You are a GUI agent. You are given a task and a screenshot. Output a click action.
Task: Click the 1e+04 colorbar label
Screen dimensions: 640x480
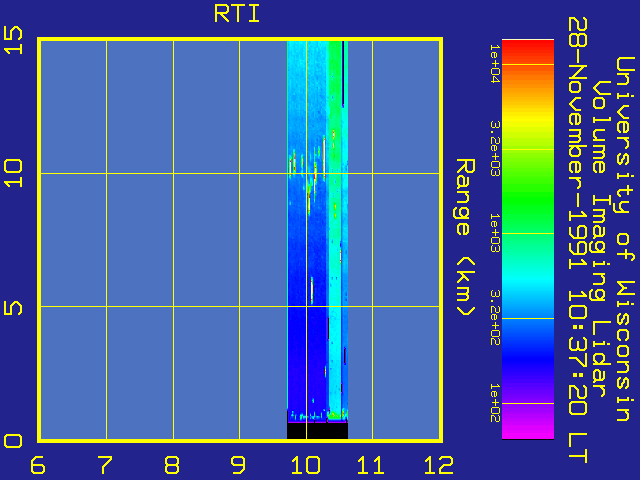495,64
